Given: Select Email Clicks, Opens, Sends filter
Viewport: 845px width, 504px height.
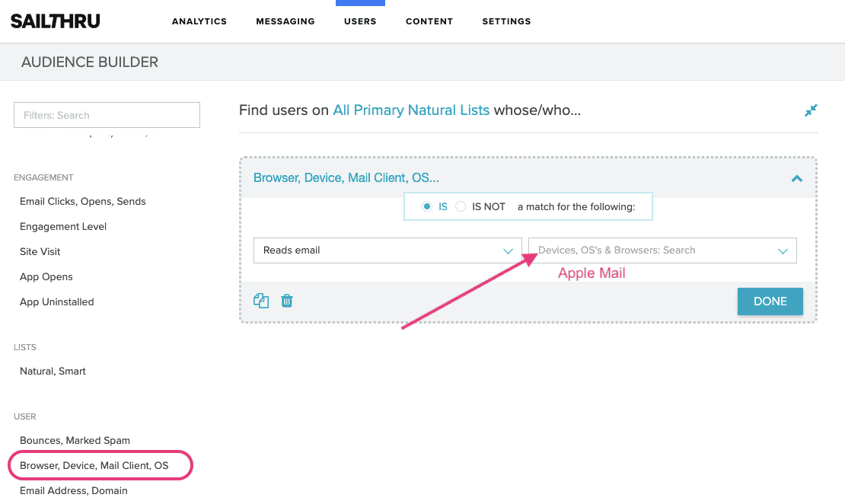Looking at the screenshot, I should [x=84, y=201].
